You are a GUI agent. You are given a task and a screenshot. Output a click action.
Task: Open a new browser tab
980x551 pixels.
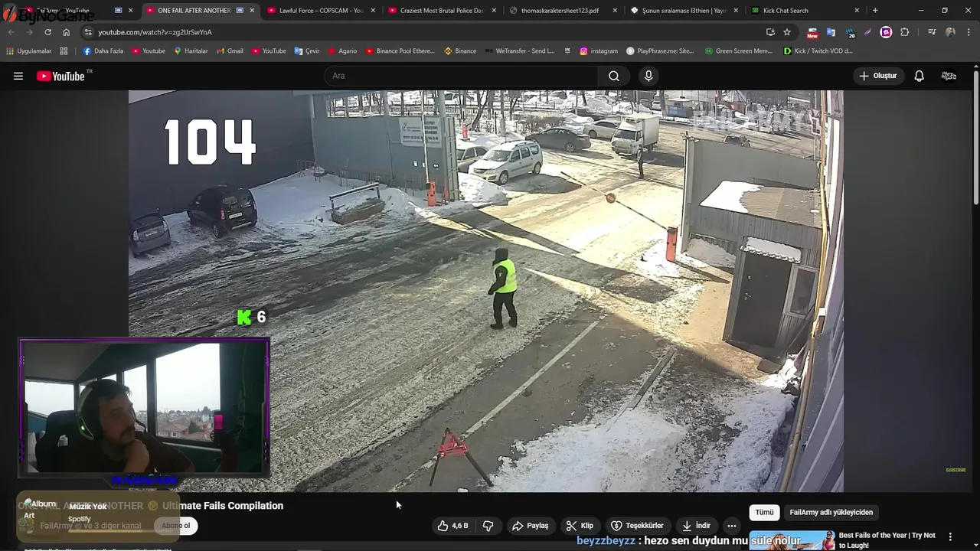point(875,11)
